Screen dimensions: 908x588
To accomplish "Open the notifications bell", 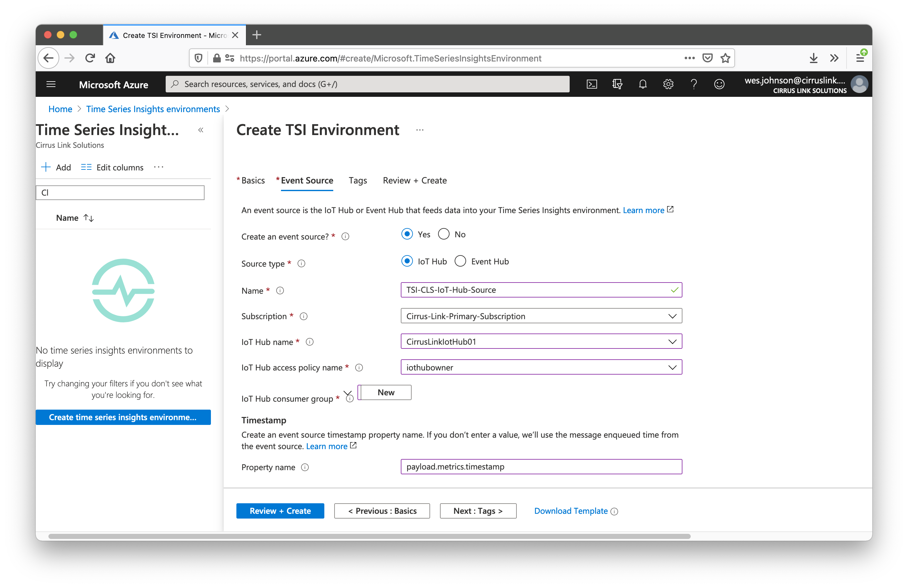I will pyautogui.click(x=643, y=84).
